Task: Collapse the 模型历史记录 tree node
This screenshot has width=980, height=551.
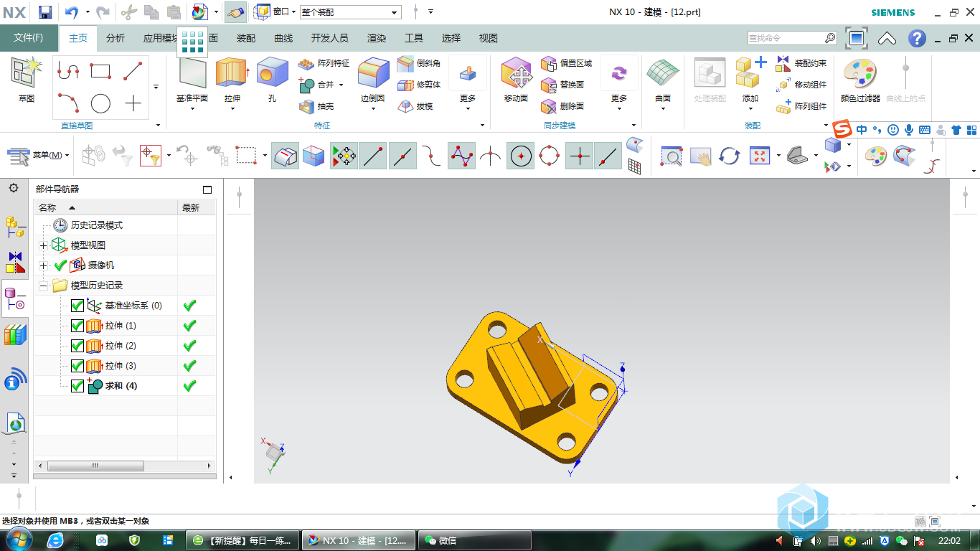Action: 43,286
